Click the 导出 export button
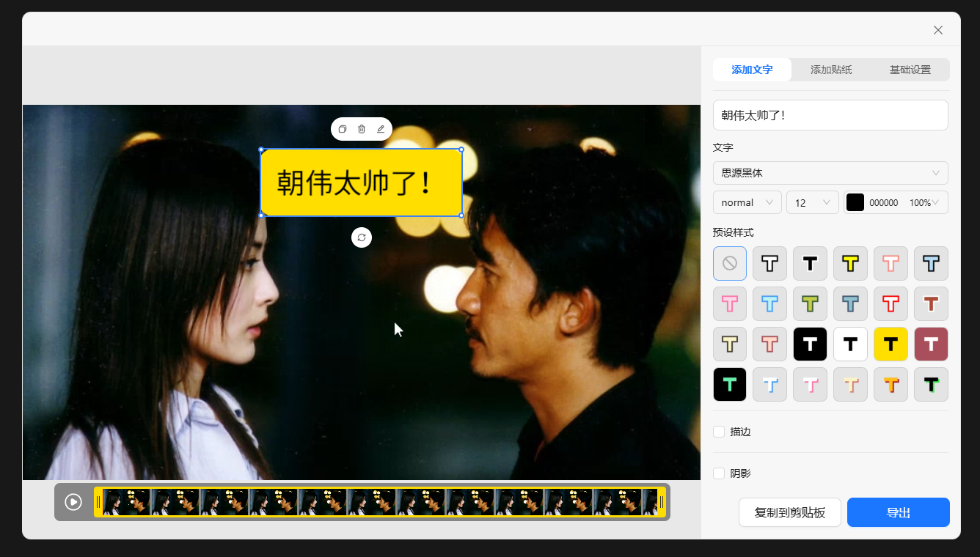 pyautogui.click(x=898, y=512)
